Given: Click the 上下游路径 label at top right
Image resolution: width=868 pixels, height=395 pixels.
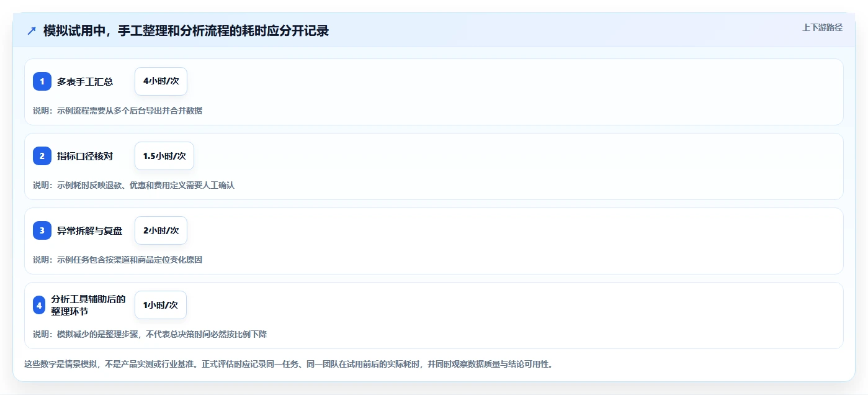Looking at the screenshot, I should pos(822,27).
